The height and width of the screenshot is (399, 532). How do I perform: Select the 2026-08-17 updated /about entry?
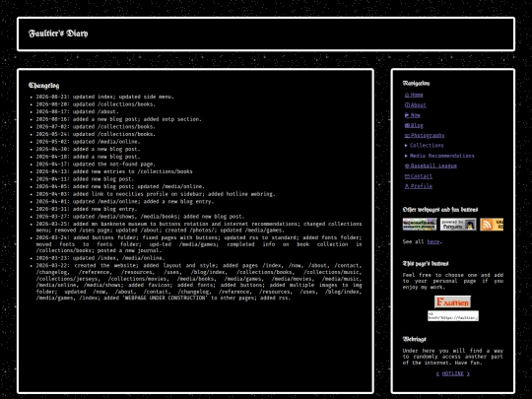78,111
